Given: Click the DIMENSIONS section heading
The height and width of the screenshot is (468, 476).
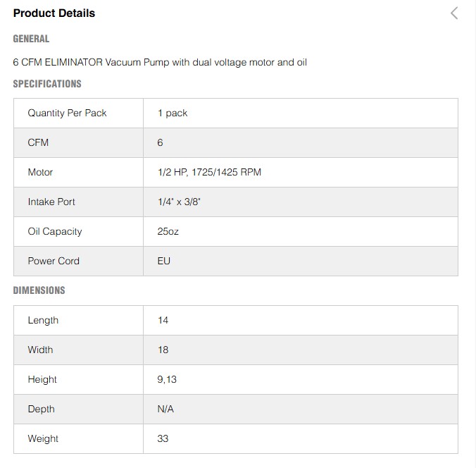Looking at the screenshot, I should [x=39, y=290].
